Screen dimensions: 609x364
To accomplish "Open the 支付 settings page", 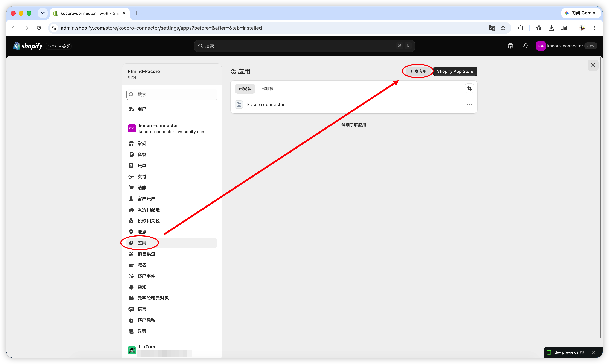I will tap(172, 177).
